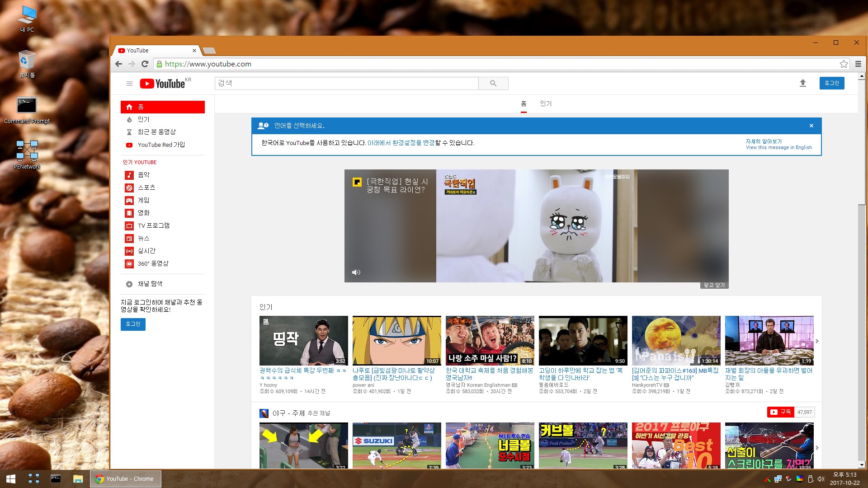Open Task View on the taskbar
The height and width of the screenshot is (488, 868).
(x=34, y=479)
